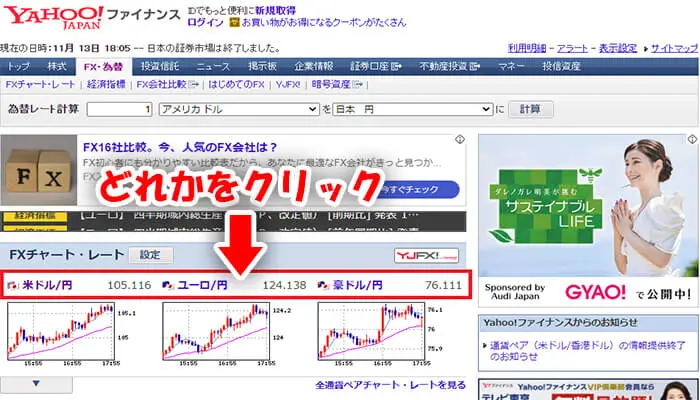Open the マネー tab
The height and width of the screenshot is (400, 700).
(x=512, y=67)
